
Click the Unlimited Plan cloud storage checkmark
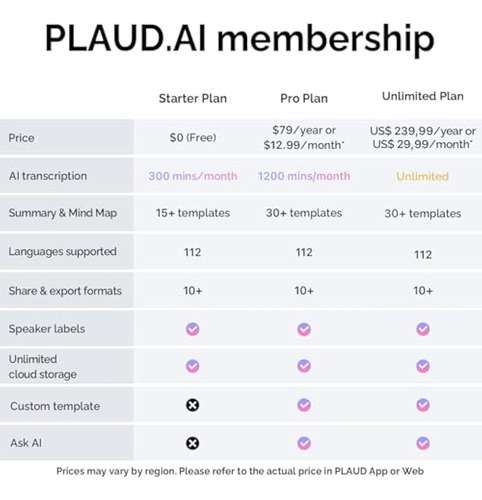[x=423, y=366]
